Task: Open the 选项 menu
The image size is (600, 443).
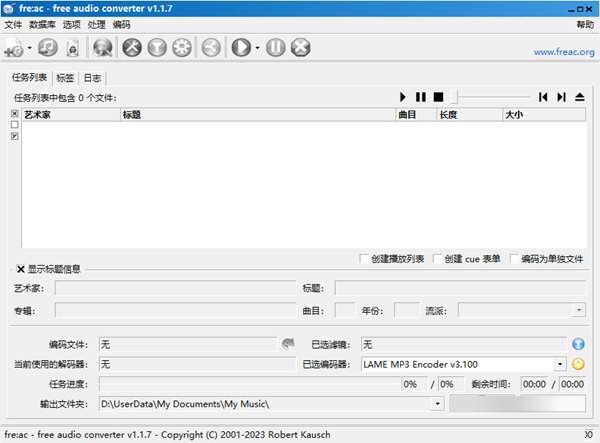Action: click(72, 24)
